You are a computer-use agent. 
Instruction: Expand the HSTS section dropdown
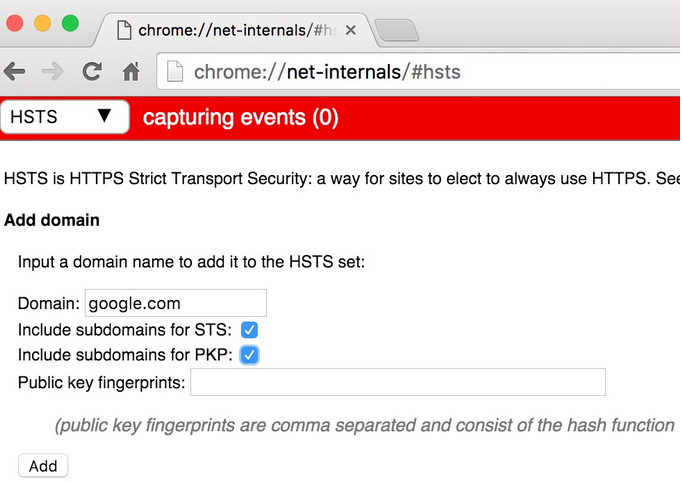pos(65,117)
